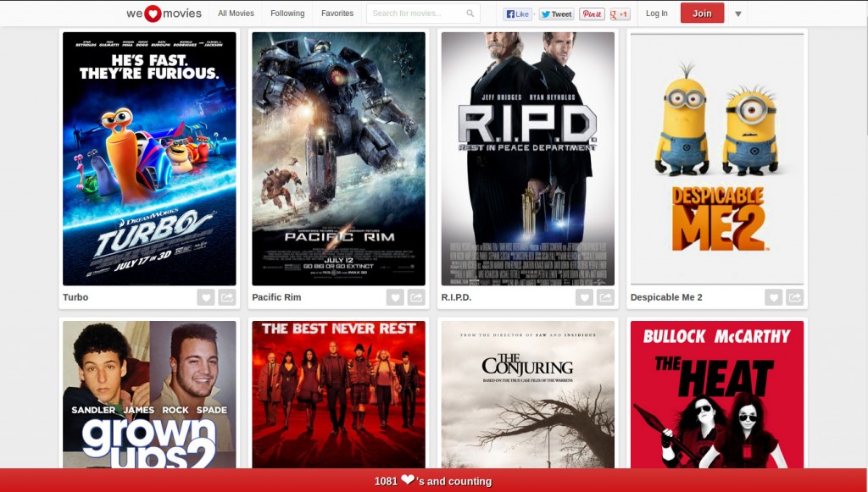Open the R.I.P.D. movie poster
Viewport: 868px width, 492px height.
click(528, 158)
